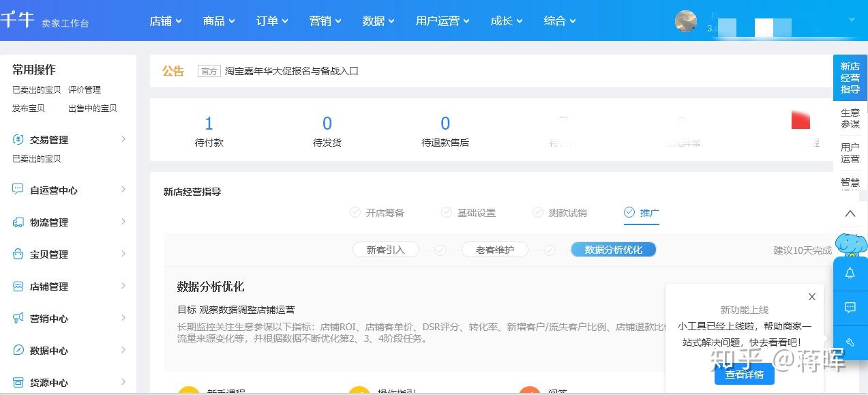Image resolution: width=868 pixels, height=395 pixels.
Task: Expand 交易管理 chevron in sidebar
Action: pyautogui.click(x=123, y=139)
